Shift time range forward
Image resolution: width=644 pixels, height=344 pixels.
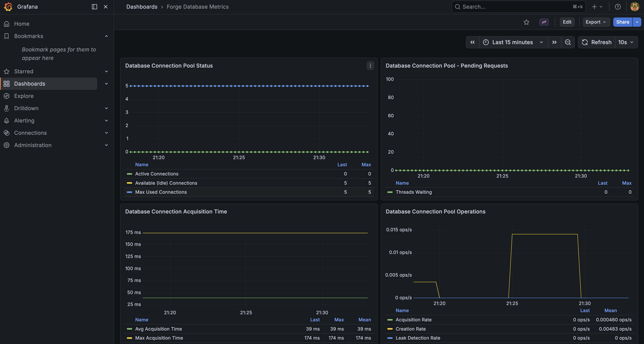(x=554, y=42)
